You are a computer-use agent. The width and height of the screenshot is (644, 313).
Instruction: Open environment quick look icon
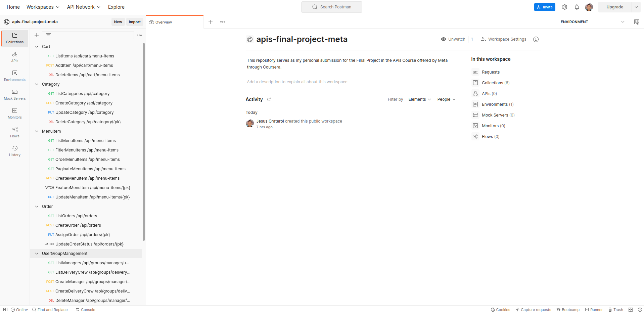[x=637, y=22]
